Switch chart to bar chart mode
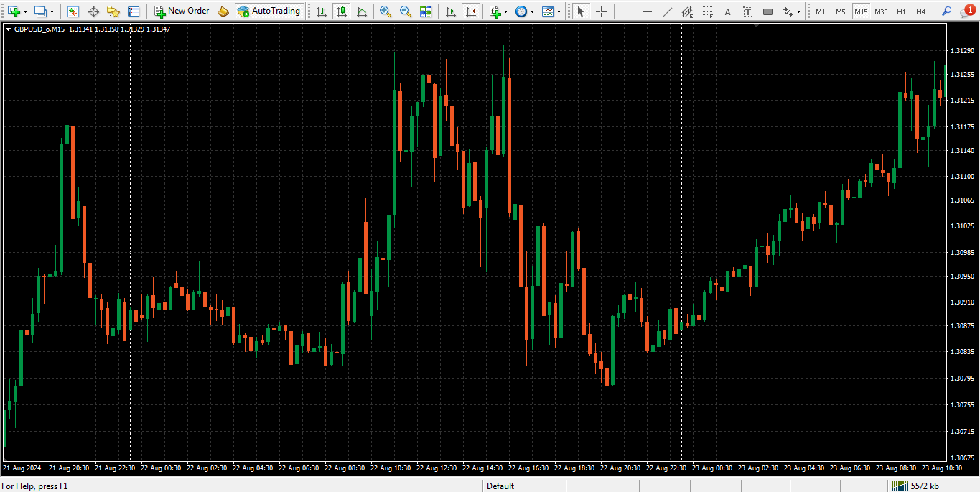This screenshot has height=492, width=980. pyautogui.click(x=321, y=11)
